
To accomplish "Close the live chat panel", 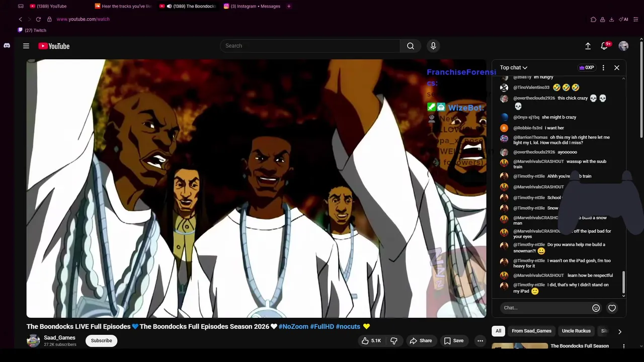I will tap(617, 67).
